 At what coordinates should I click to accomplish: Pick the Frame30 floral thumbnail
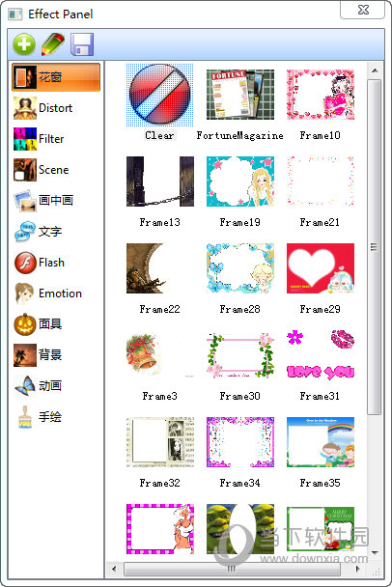pyautogui.click(x=240, y=355)
